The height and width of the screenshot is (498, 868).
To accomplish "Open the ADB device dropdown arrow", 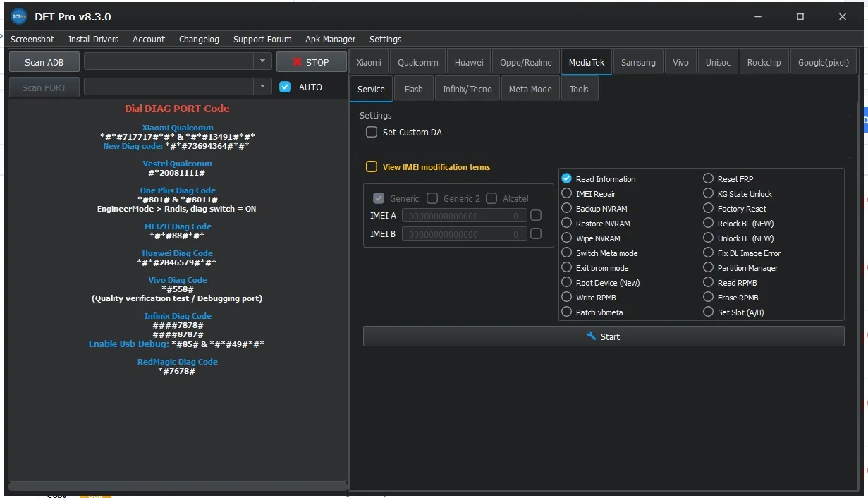I will point(262,61).
